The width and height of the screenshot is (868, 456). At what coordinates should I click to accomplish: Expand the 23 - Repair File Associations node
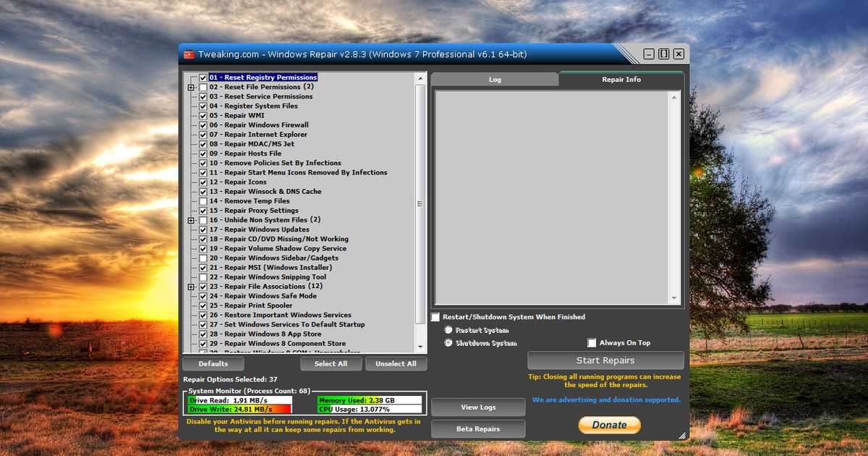tap(191, 287)
